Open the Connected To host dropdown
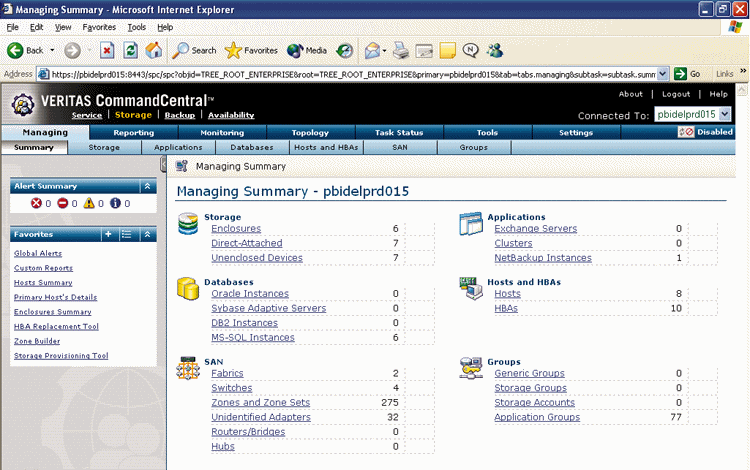Screen dimensions: 750x470 click(725, 114)
